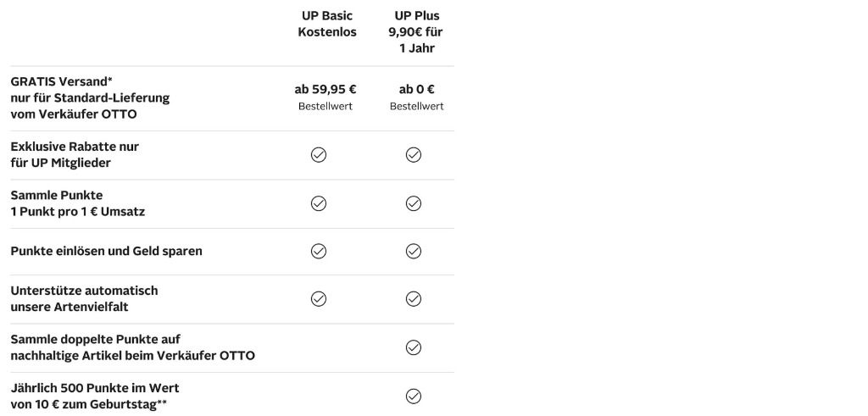Screen dimensions: 868x416
Task: Click UP Plus checkmark for Geburtstag points
Action: [x=414, y=396]
